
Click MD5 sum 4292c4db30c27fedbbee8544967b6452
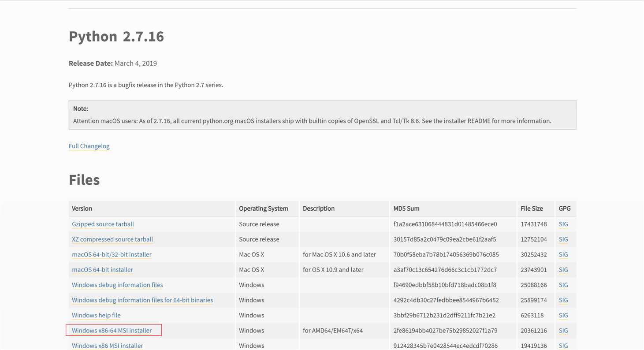(x=446, y=300)
